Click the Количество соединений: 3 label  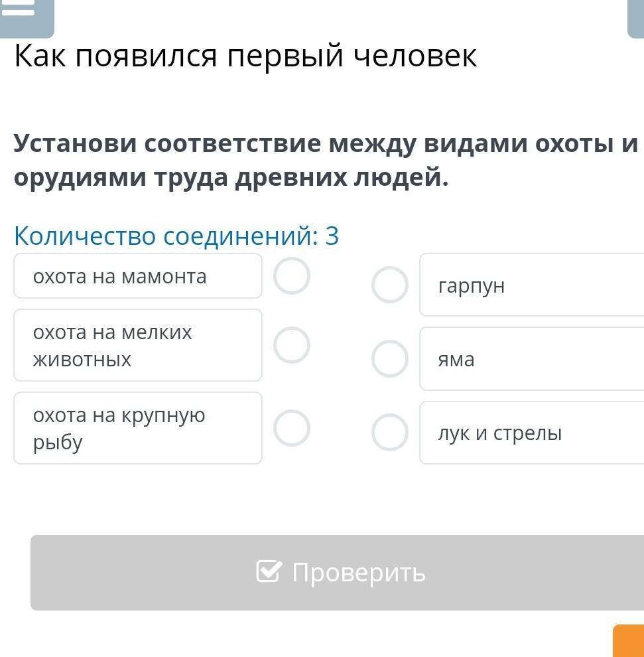pos(176,236)
